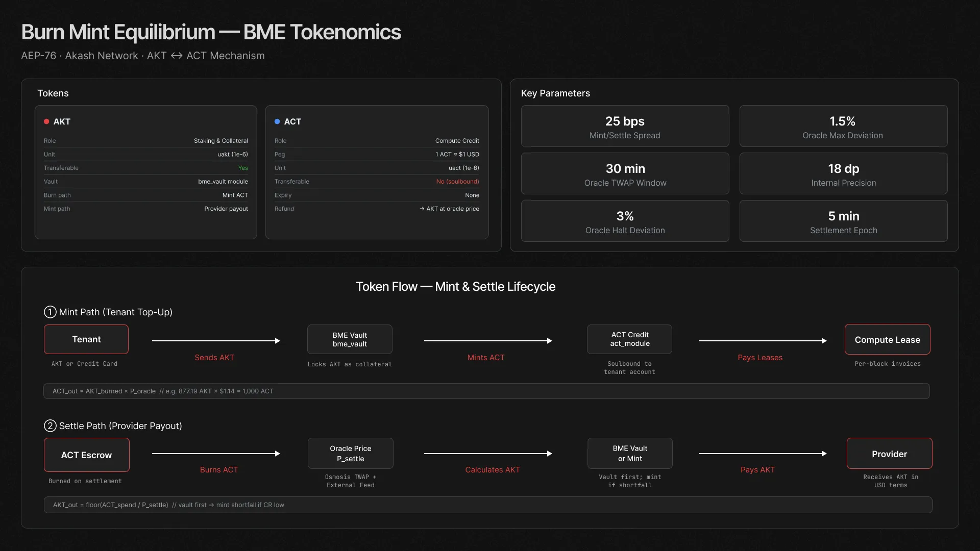Expand the Key Parameters panel
The width and height of the screenshot is (980, 551).
point(555,93)
